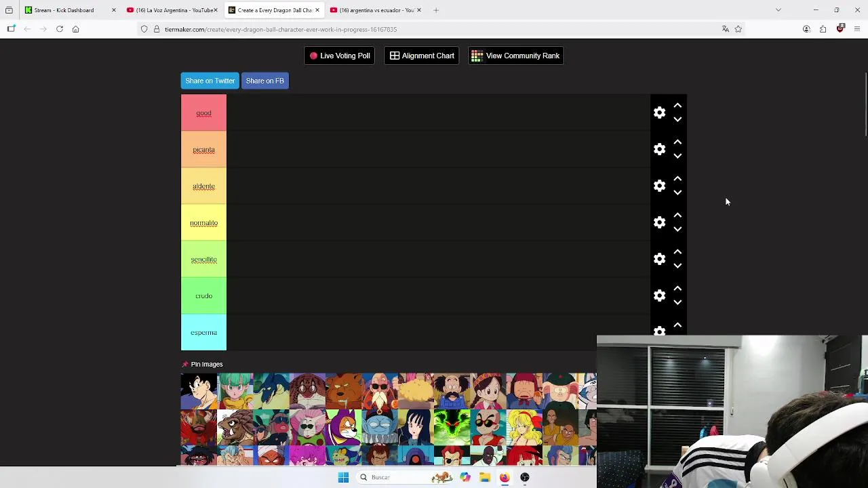Open Copilot from the taskbar

point(465,477)
